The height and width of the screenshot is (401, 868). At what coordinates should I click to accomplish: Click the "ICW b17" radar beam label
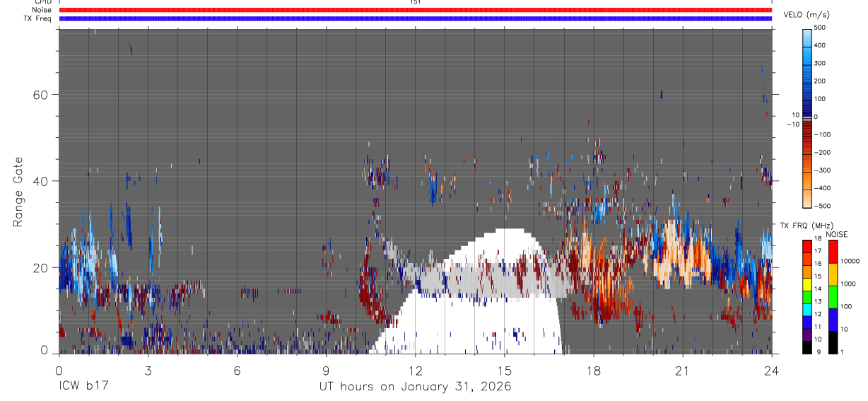click(83, 386)
